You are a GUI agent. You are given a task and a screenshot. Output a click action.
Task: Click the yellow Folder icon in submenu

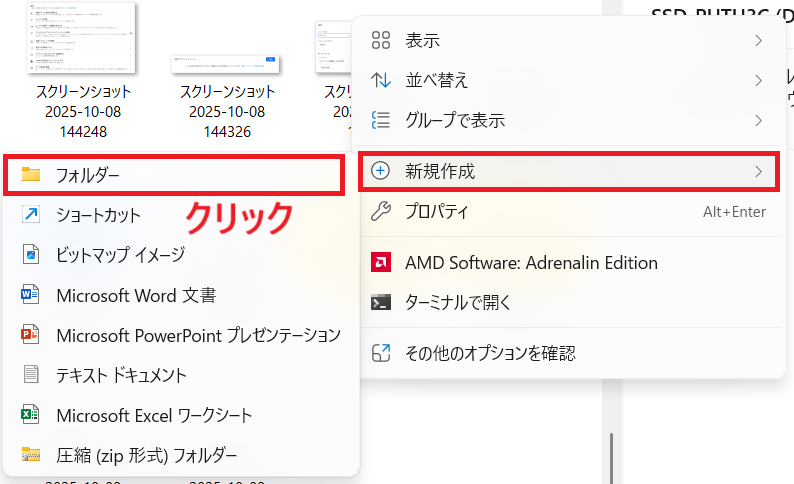pos(31,174)
